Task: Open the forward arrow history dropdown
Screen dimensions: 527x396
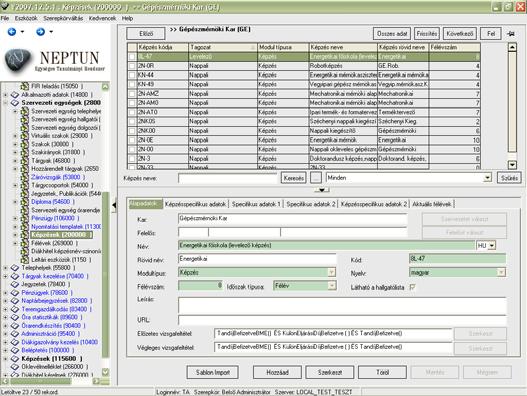Action: (x=51, y=32)
